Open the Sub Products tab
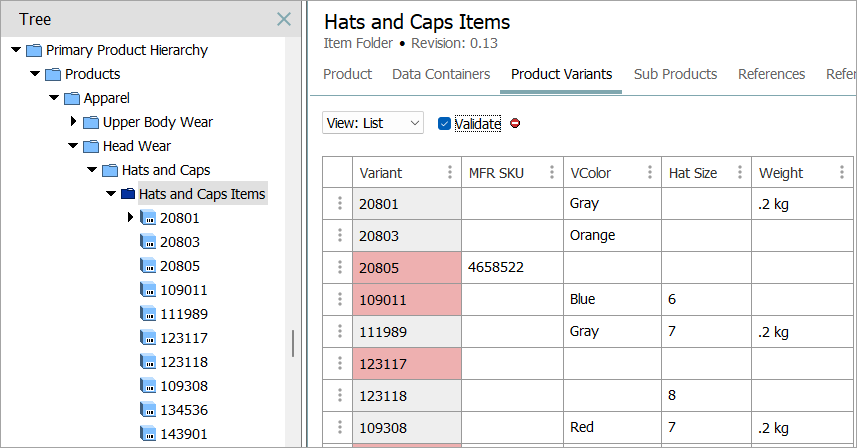This screenshot has width=857, height=448. 675,74
